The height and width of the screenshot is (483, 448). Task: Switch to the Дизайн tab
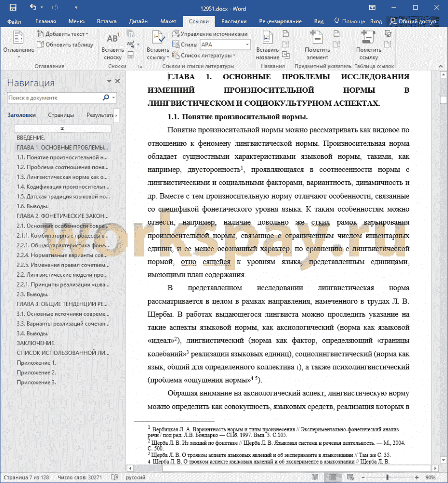point(138,21)
